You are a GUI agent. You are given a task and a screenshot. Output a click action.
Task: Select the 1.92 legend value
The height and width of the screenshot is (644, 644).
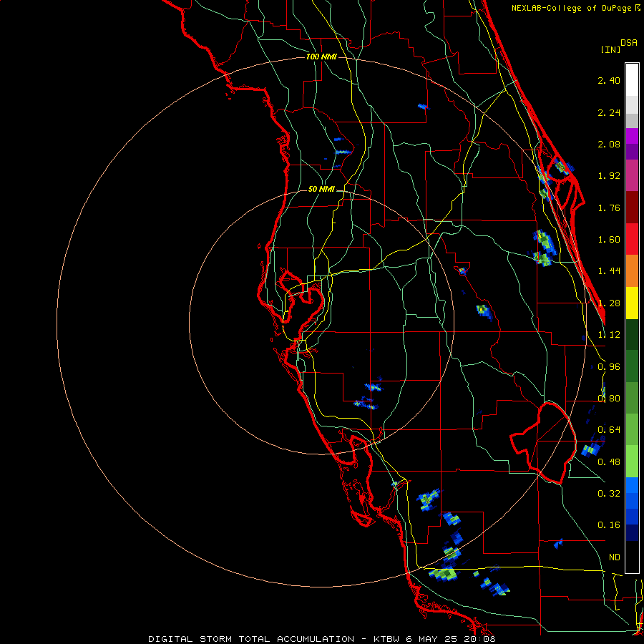click(609, 176)
